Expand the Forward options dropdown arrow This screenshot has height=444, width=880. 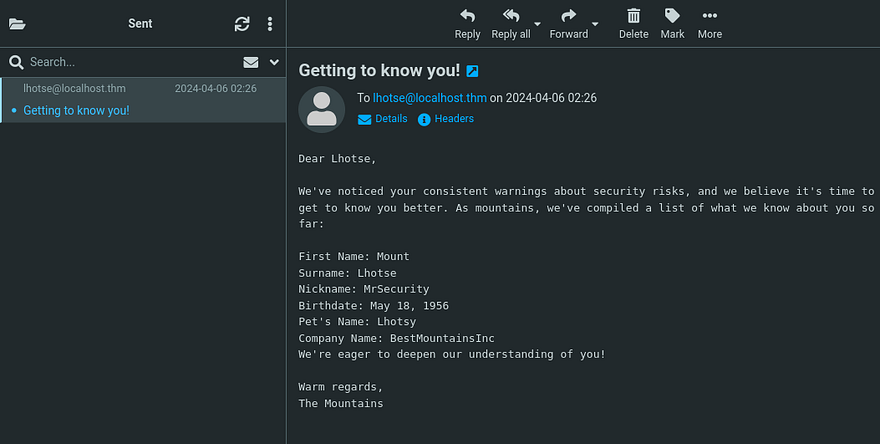click(x=596, y=24)
